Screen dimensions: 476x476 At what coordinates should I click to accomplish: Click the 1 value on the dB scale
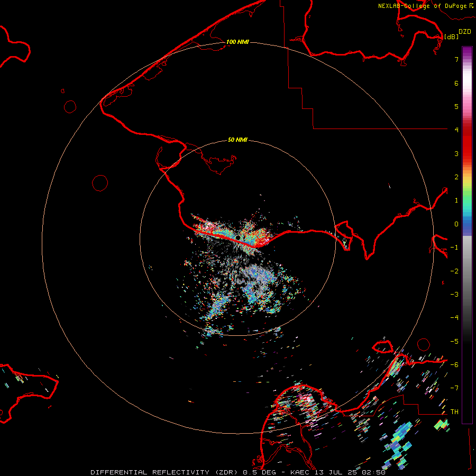[x=456, y=200]
